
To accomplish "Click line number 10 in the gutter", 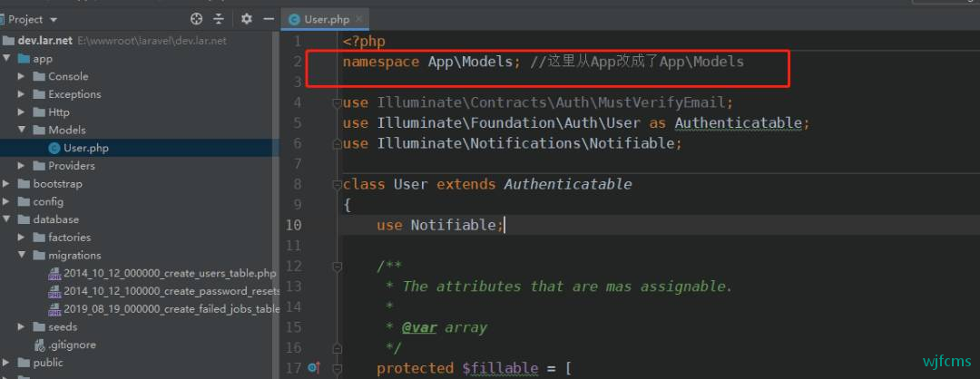I will [293, 225].
